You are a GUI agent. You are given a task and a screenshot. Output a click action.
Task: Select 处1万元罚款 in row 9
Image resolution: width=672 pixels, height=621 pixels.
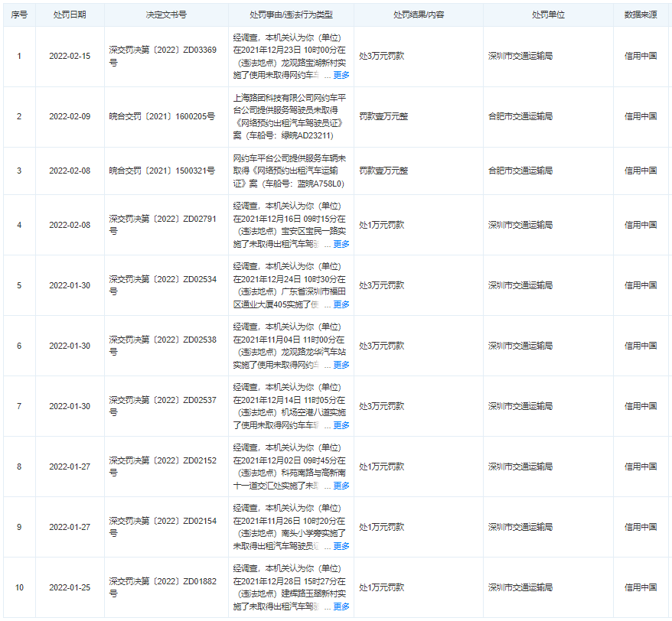click(381, 527)
